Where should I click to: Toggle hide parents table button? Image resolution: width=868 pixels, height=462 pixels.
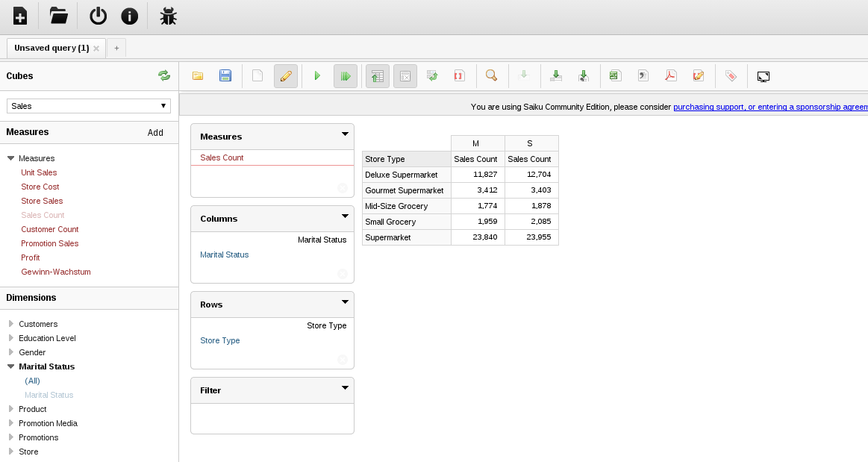click(x=378, y=76)
